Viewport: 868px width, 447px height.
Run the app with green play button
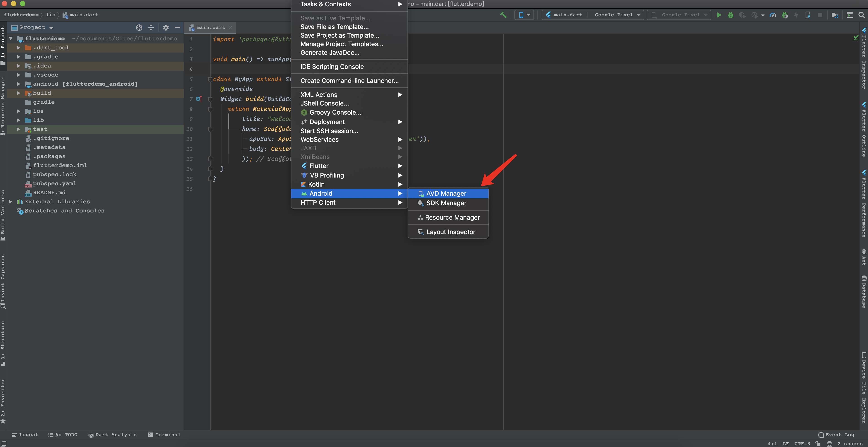(719, 15)
